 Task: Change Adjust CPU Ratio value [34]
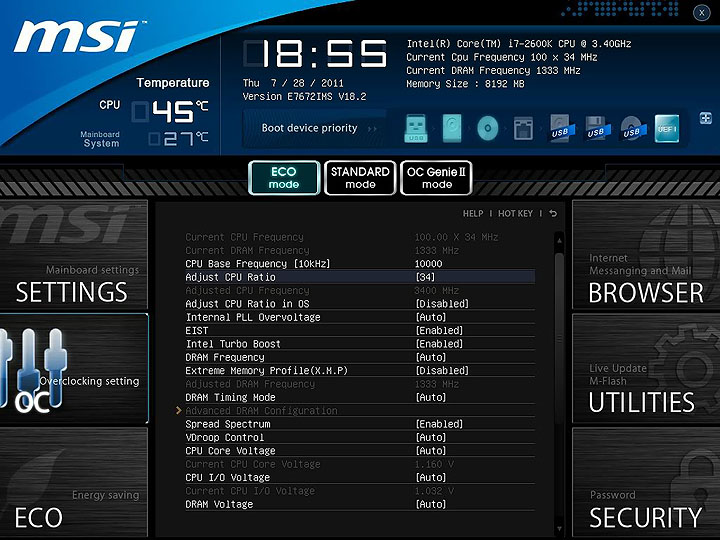tap(425, 277)
